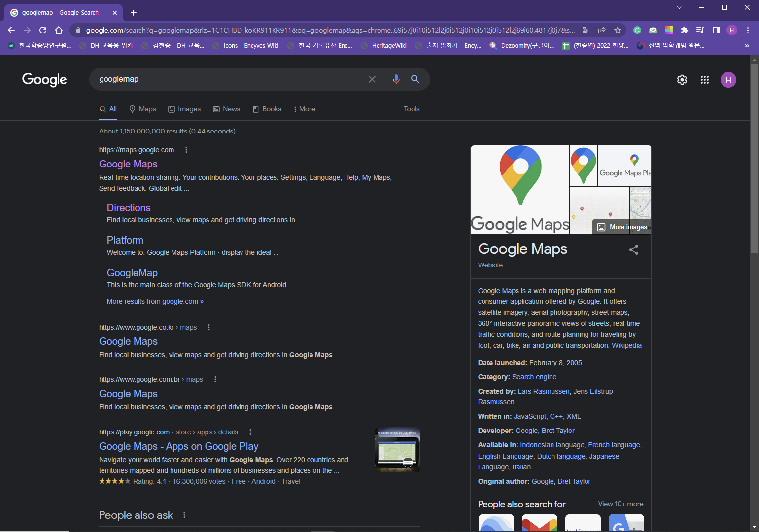
Task: Show hidden bookmarks overflow chevron
Action: pyautogui.click(x=747, y=46)
